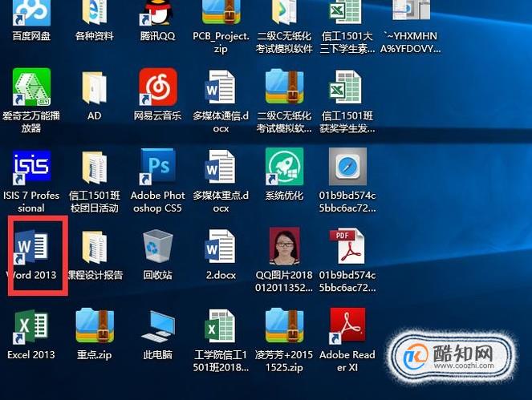Select the 重点.zip archive icon

tap(95, 326)
